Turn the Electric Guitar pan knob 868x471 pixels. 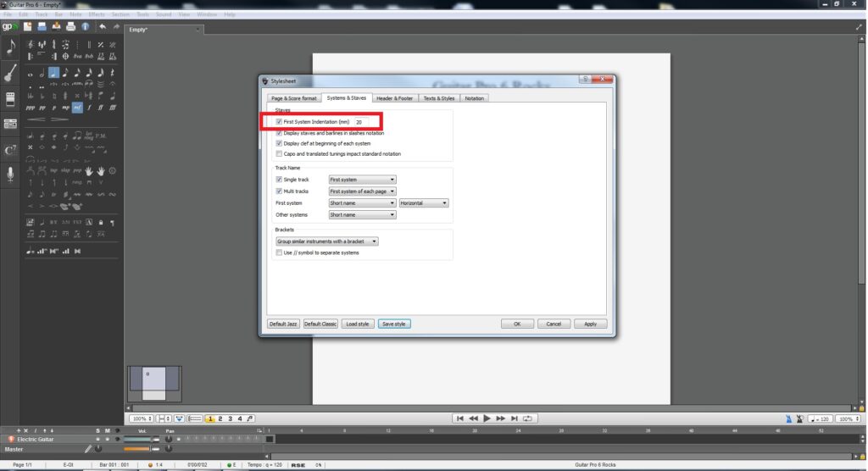[x=169, y=439]
